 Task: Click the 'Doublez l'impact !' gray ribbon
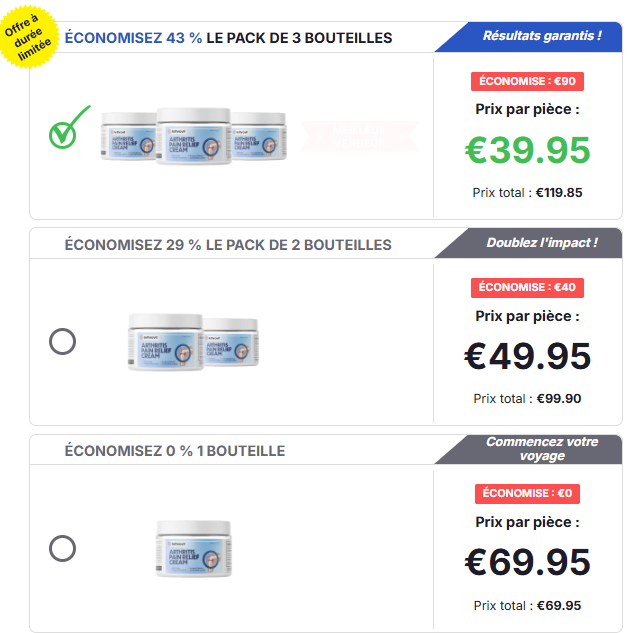[540, 243]
